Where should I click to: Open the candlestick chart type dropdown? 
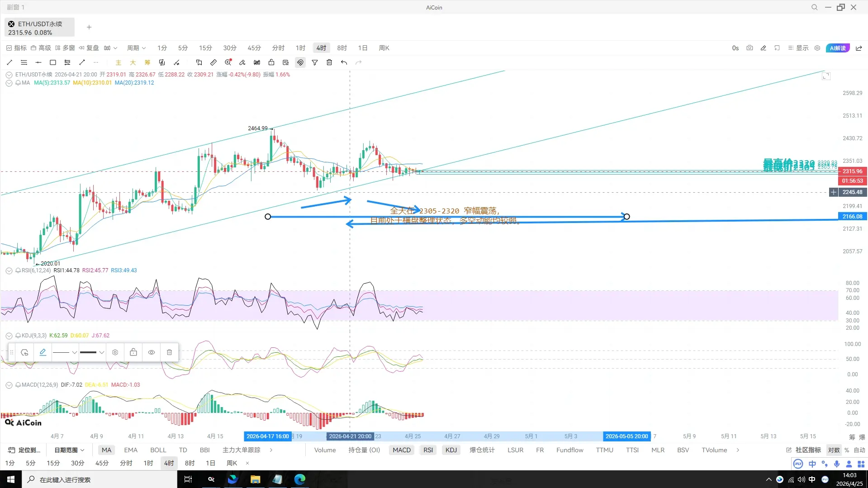pyautogui.click(x=110, y=48)
